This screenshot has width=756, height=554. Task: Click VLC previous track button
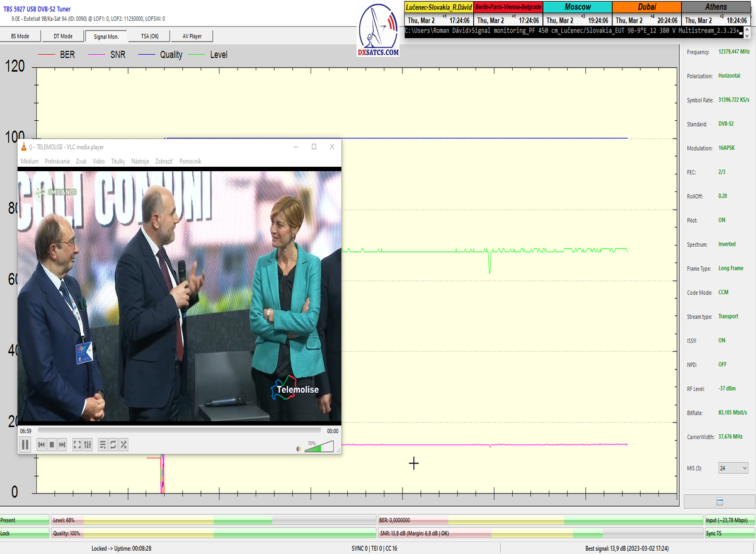[42, 444]
